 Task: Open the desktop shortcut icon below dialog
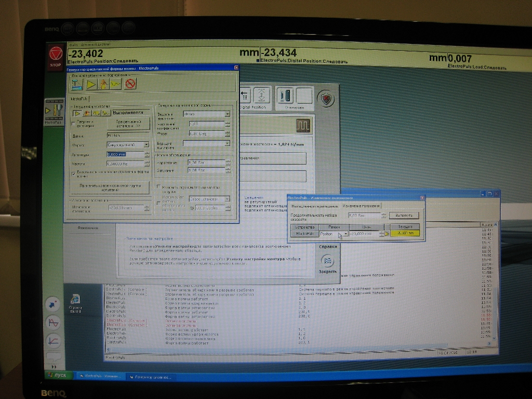click(75, 303)
